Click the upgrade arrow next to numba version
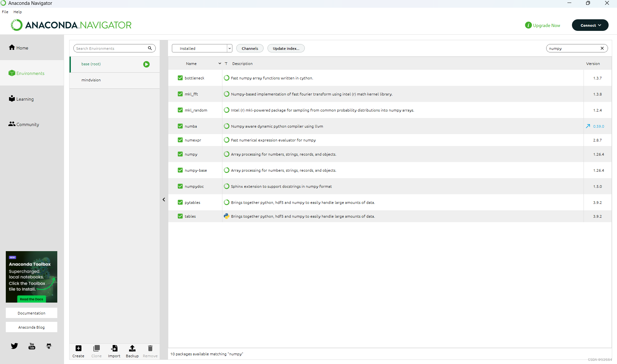Image resolution: width=617 pixels, height=364 pixels. tap(588, 126)
